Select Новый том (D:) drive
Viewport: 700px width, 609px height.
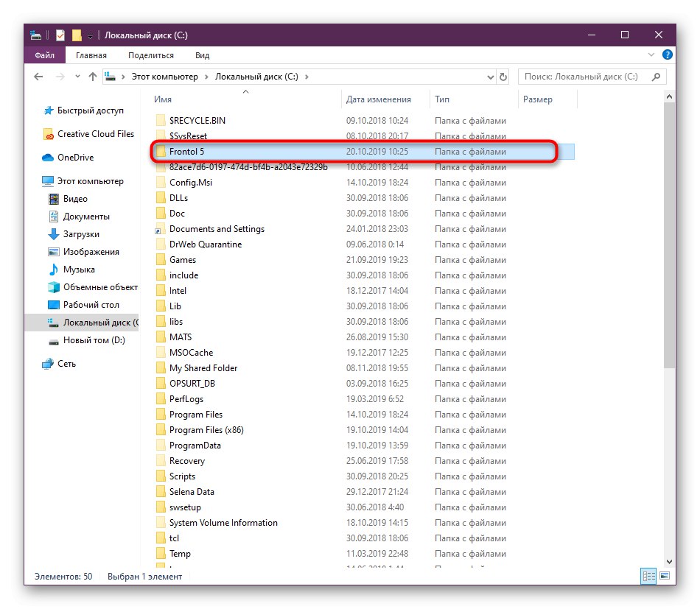tap(87, 340)
